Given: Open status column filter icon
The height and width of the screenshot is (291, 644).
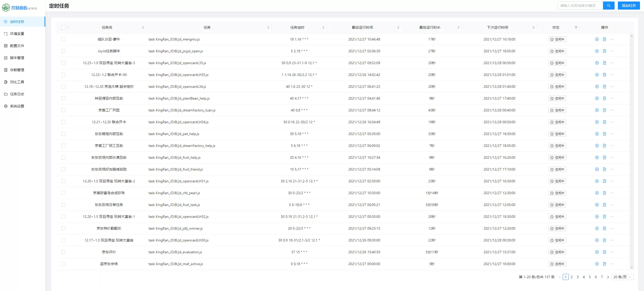Looking at the screenshot, I should [576, 27].
